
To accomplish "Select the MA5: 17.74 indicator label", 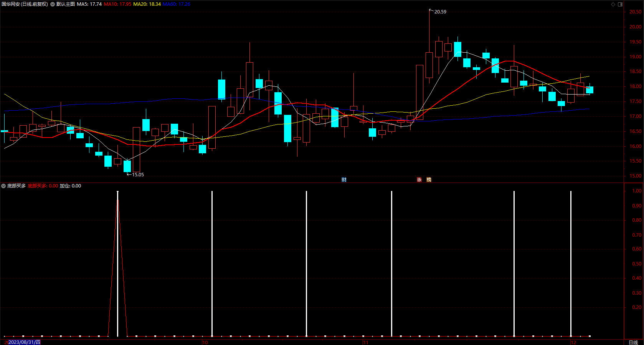I will pos(89,4).
